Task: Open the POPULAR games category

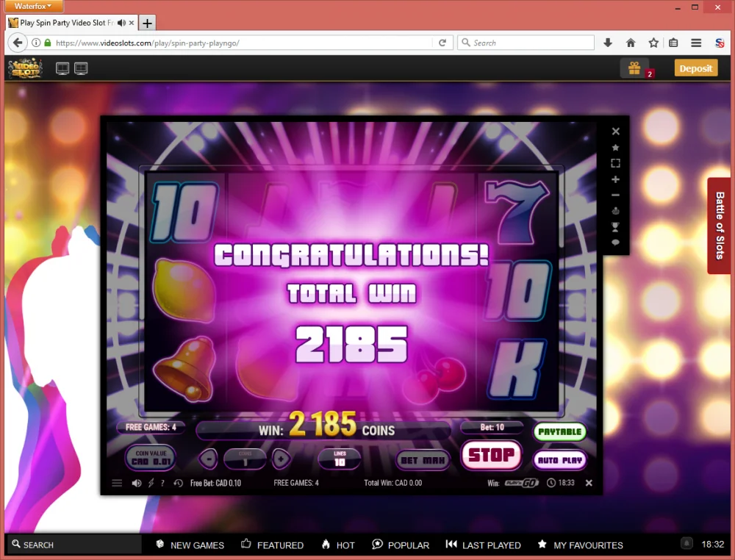Action: click(401, 545)
